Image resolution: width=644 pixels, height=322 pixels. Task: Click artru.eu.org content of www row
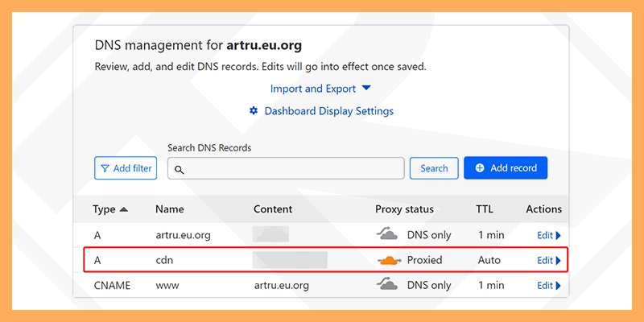[282, 285]
